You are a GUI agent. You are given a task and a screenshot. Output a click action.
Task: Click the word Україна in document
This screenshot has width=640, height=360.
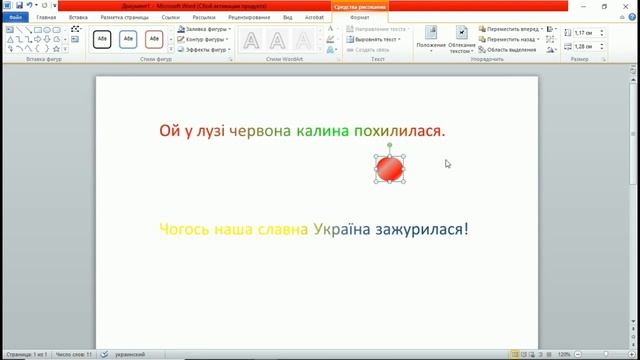(x=342, y=229)
